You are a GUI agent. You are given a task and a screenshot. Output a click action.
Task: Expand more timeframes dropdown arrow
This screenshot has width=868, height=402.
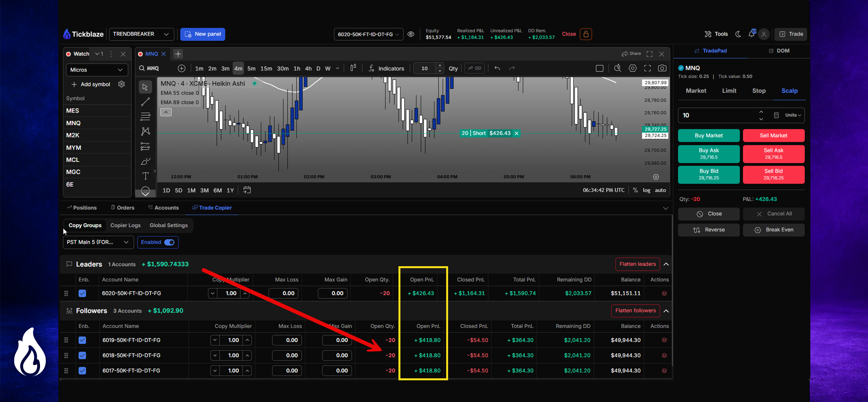pyautogui.click(x=337, y=68)
